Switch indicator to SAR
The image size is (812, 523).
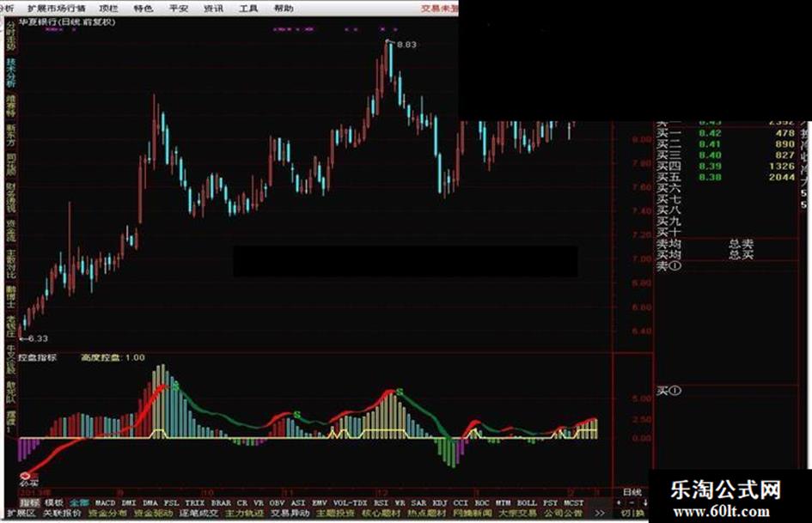coord(418,502)
